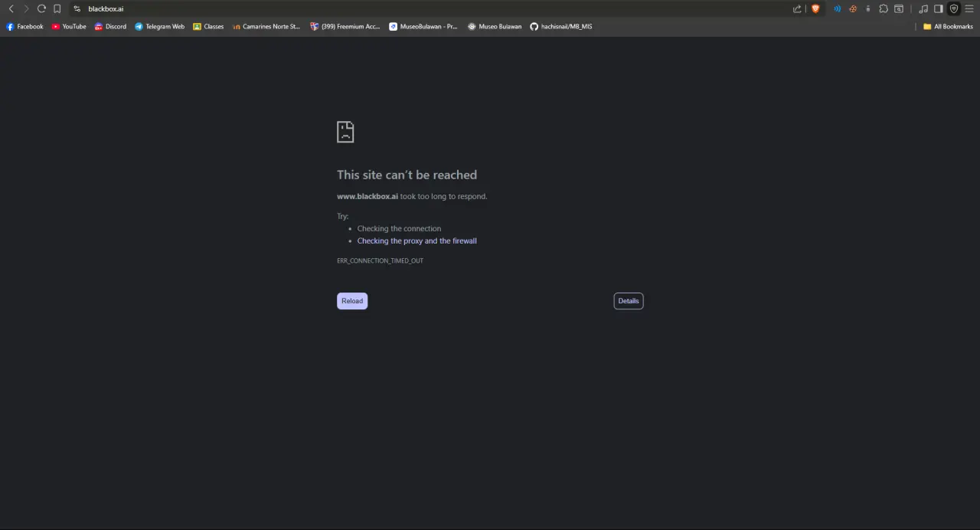The image size is (980, 530).
Task: Open the Facebook bookmark
Action: pyautogui.click(x=24, y=26)
